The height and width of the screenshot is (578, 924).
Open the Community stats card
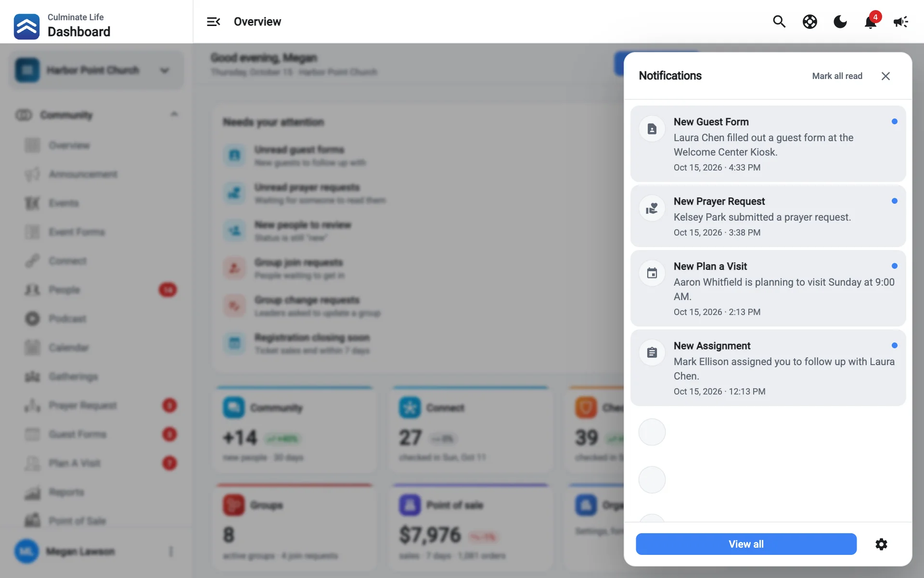click(295, 429)
